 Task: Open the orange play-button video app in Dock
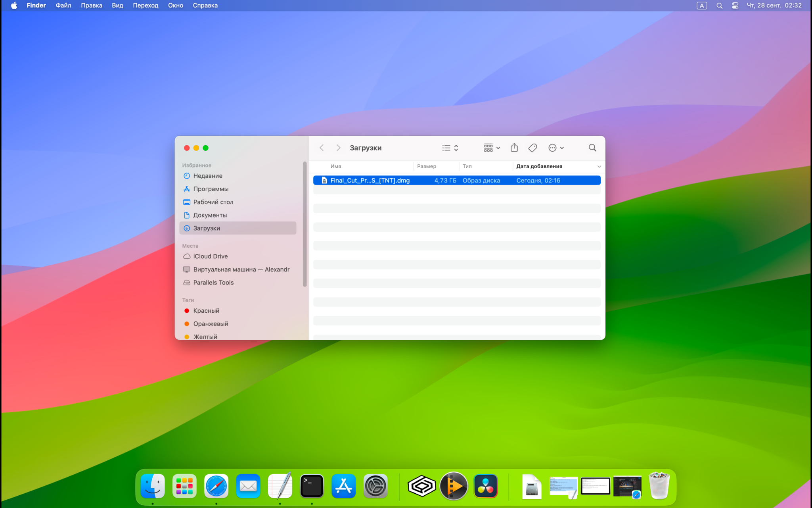pyautogui.click(x=454, y=486)
